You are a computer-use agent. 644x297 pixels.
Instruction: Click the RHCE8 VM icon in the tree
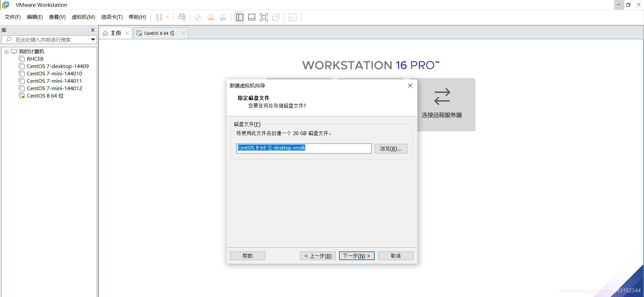[x=22, y=59]
